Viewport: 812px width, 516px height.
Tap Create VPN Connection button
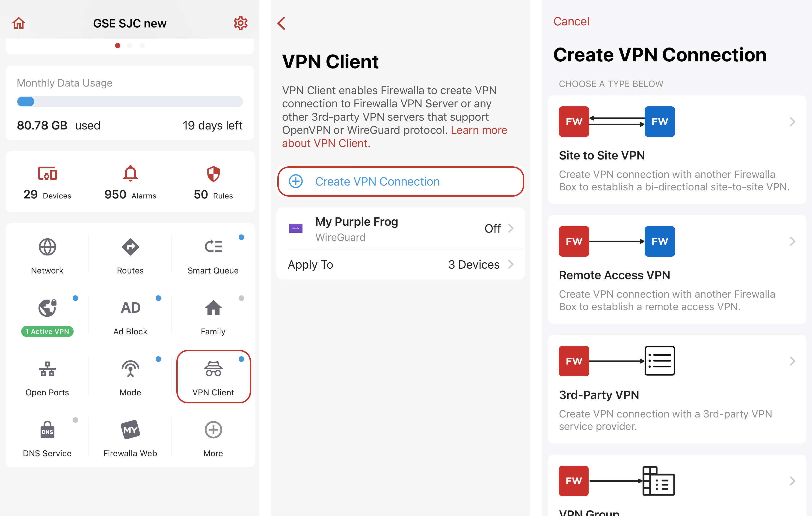coord(400,182)
